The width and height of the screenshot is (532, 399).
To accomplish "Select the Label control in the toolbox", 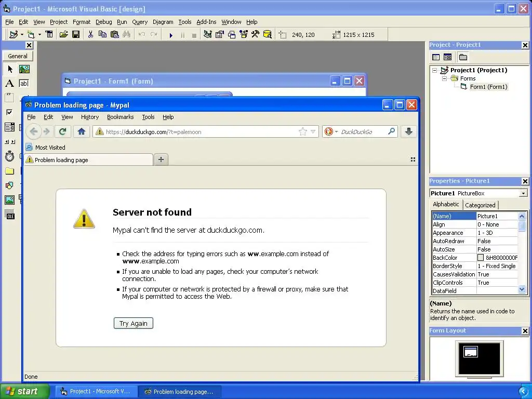I will pos(10,83).
